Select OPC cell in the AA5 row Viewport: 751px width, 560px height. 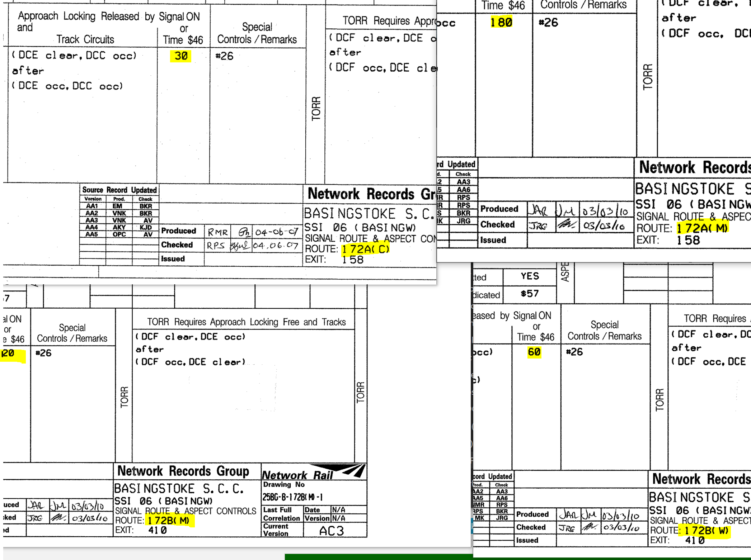pos(119,234)
